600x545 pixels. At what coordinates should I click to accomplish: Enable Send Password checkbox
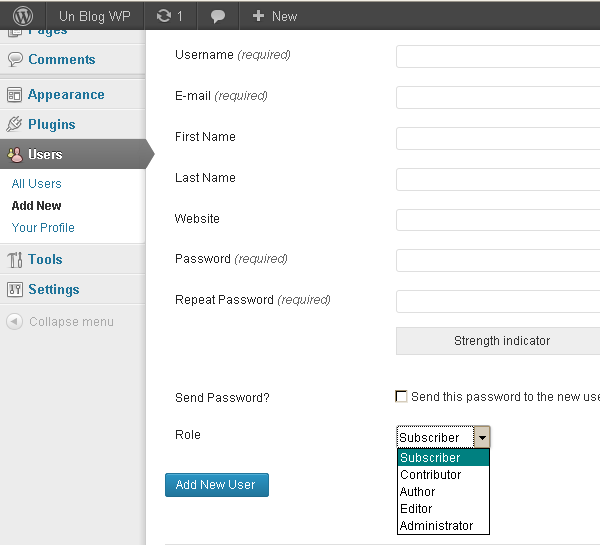click(402, 397)
